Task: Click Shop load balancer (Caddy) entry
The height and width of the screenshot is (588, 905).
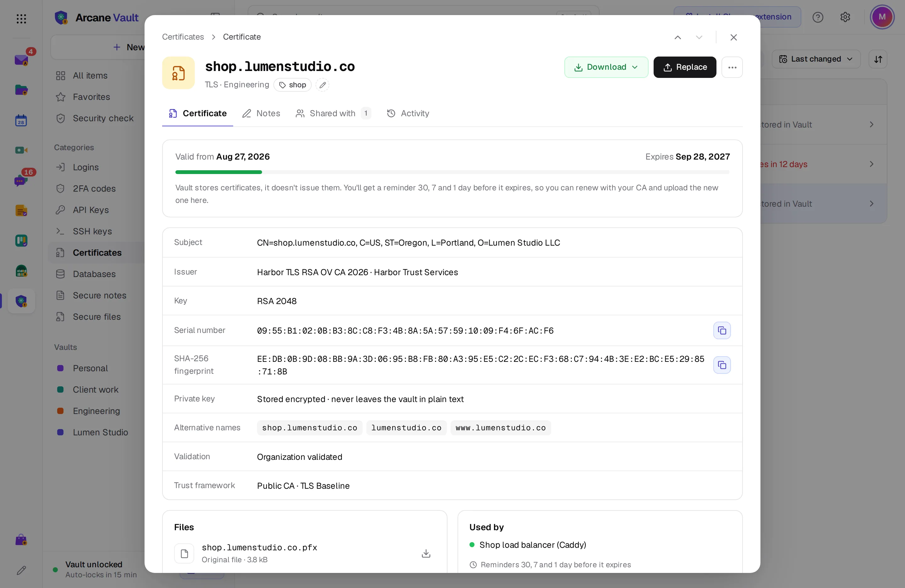Action: 532,545
